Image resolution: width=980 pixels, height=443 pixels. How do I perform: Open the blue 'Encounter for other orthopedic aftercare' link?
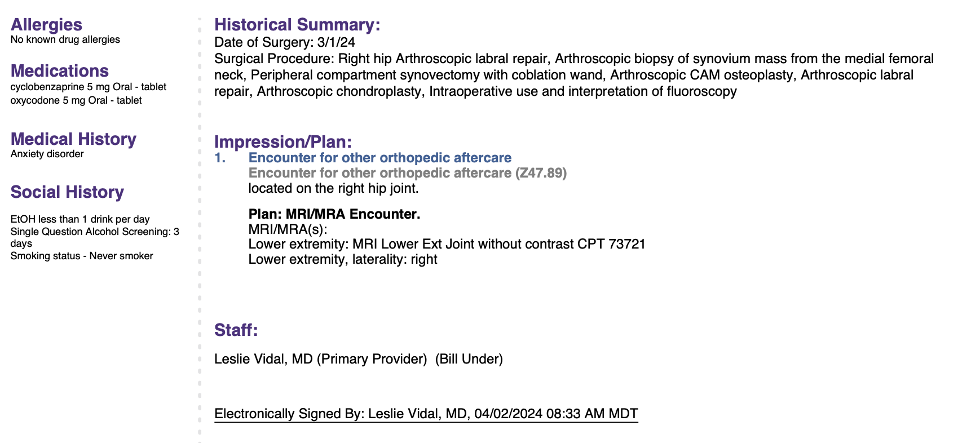pyautogui.click(x=380, y=158)
